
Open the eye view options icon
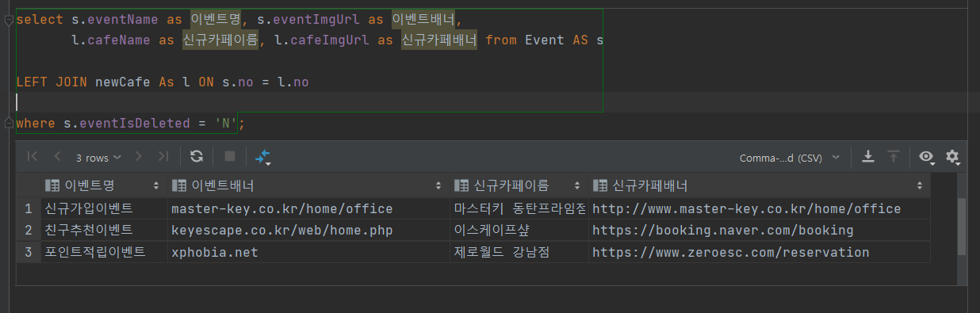tap(926, 157)
